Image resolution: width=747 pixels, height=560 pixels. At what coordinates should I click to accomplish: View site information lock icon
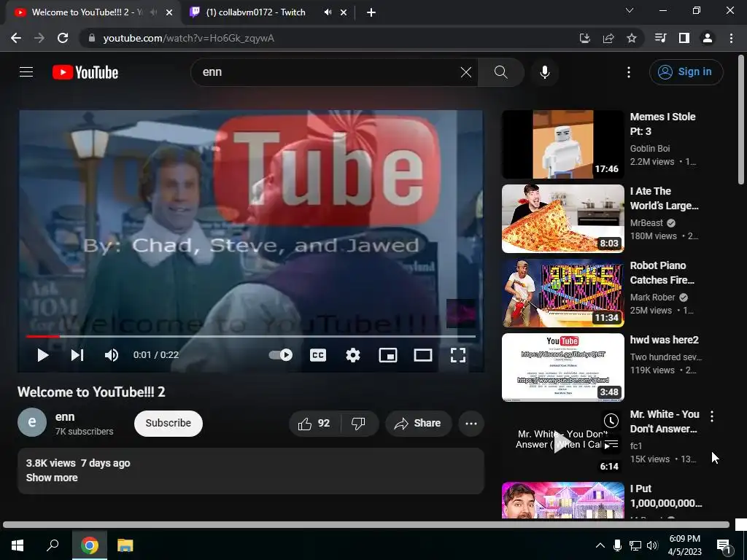pyautogui.click(x=92, y=38)
